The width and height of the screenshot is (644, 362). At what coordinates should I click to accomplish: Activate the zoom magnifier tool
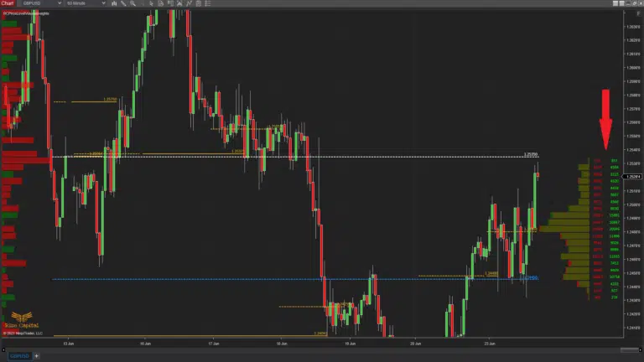(x=132, y=3)
